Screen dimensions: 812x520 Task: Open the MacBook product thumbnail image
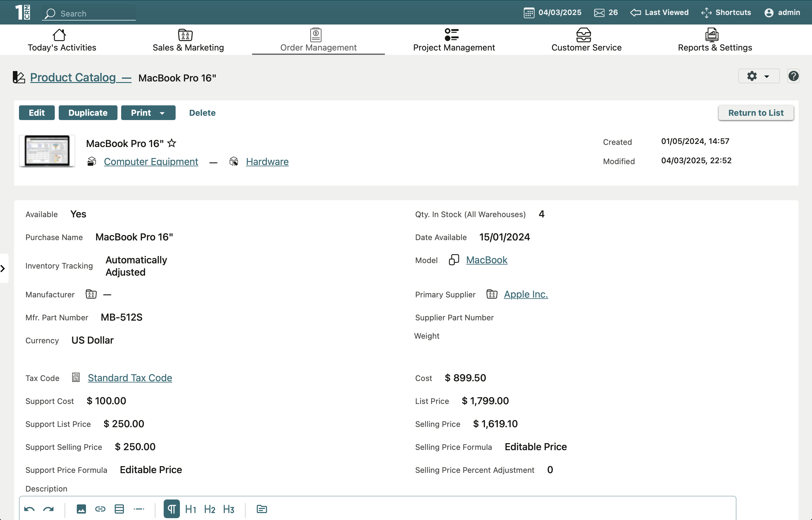(47, 151)
